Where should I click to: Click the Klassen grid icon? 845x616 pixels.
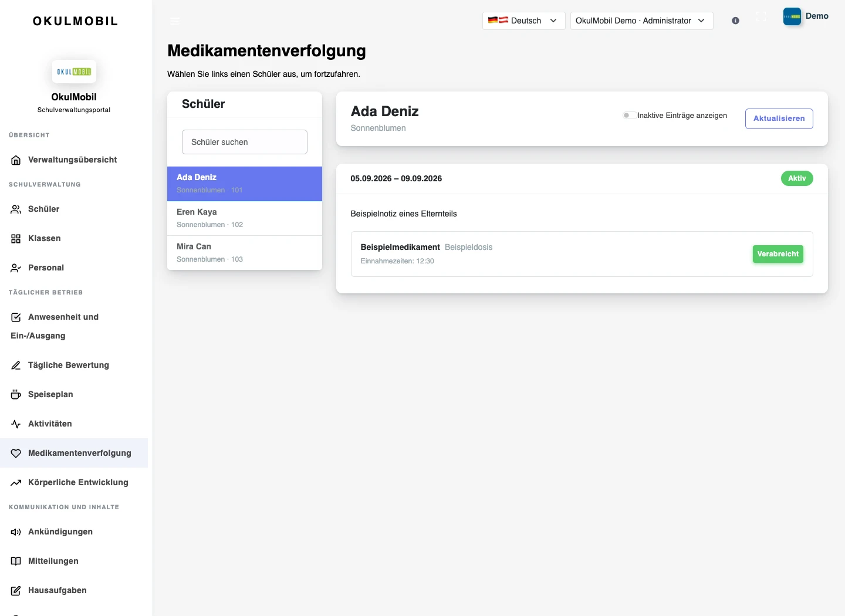point(16,239)
